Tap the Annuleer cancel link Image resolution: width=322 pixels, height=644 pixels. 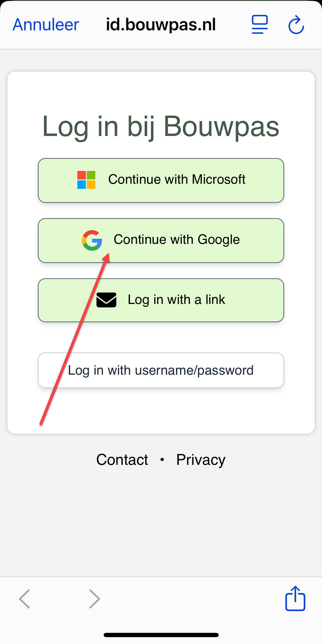tap(46, 25)
